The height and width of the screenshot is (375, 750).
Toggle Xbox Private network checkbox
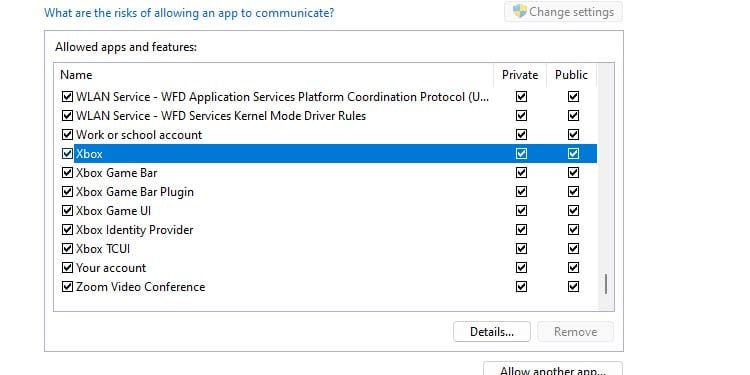click(521, 154)
